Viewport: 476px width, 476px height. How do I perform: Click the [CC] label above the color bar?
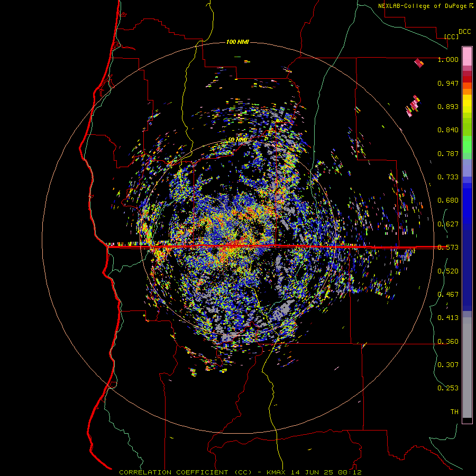click(451, 36)
